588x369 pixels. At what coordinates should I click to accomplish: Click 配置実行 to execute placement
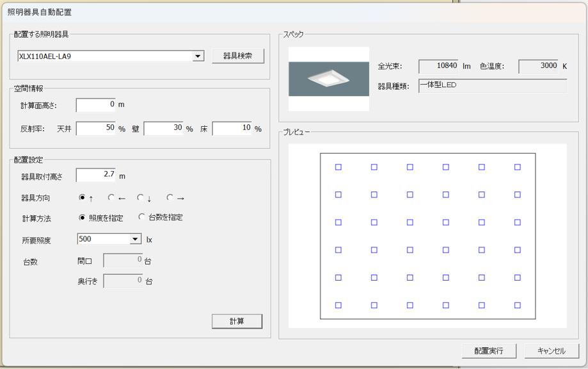click(488, 351)
